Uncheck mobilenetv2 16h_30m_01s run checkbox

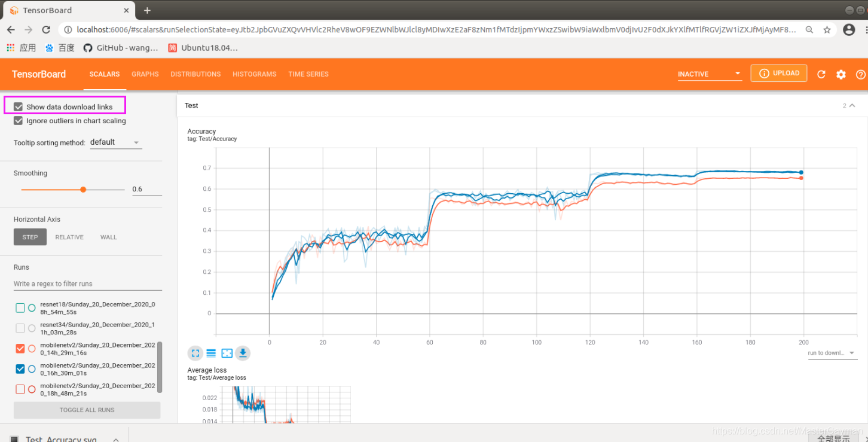tap(20, 369)
